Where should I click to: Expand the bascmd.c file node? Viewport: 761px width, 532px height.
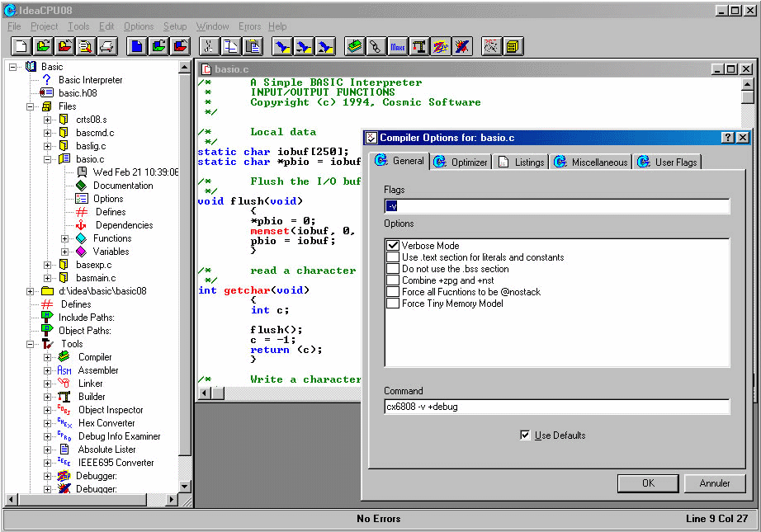pos(48,133)
